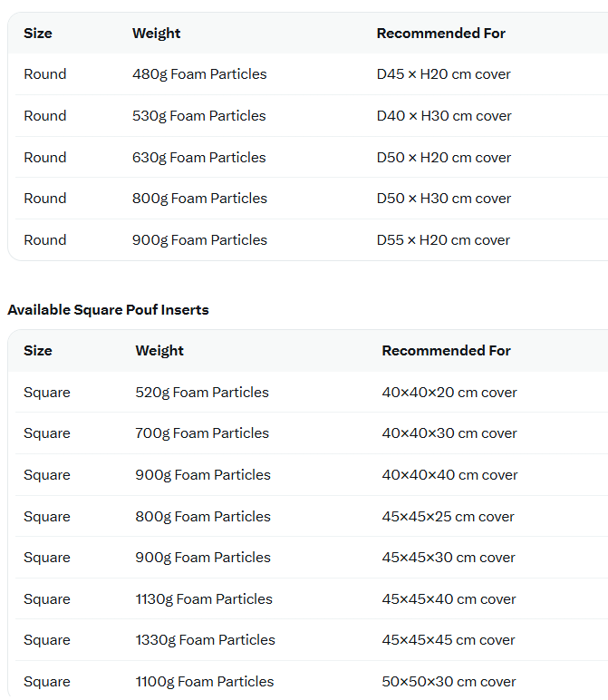
Task: Select the 1330g Foam Particles entry
Action: 205,640
